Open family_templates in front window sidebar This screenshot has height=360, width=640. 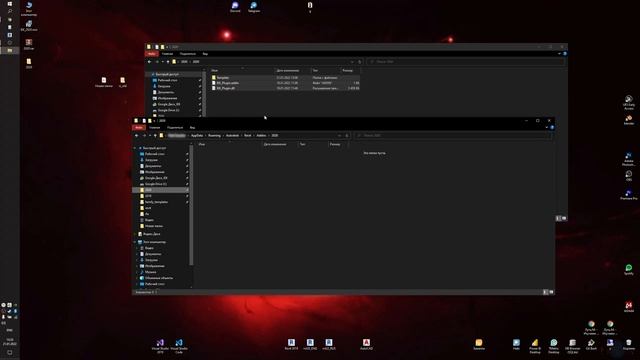[x=156, y=202]
